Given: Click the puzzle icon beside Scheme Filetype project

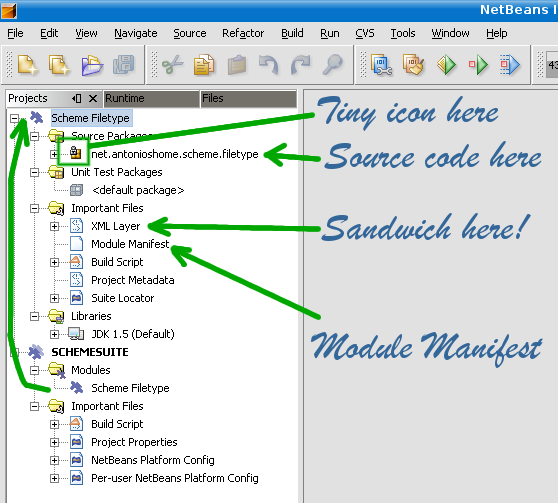Looking at the screenshot, I should point(37,117).
